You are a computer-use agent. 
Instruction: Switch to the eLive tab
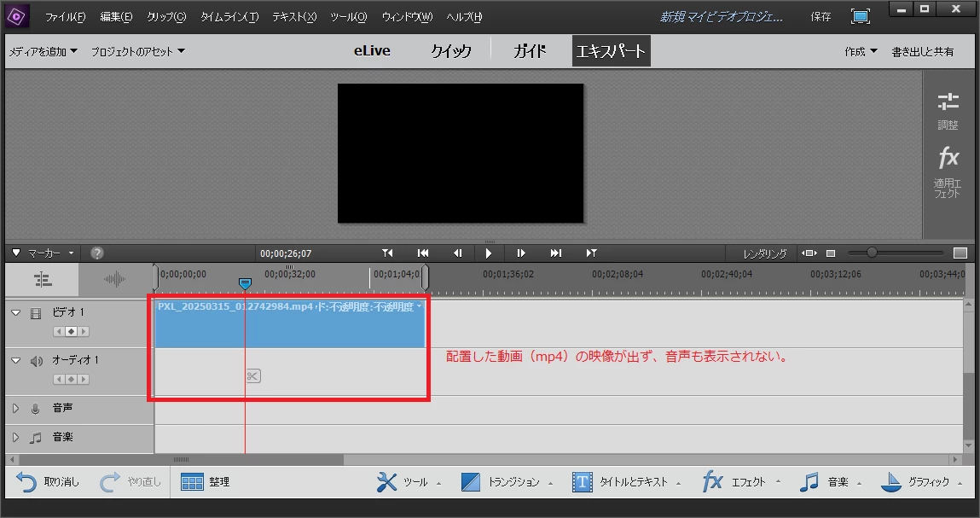pyautogui.click(x=372, y=50)
